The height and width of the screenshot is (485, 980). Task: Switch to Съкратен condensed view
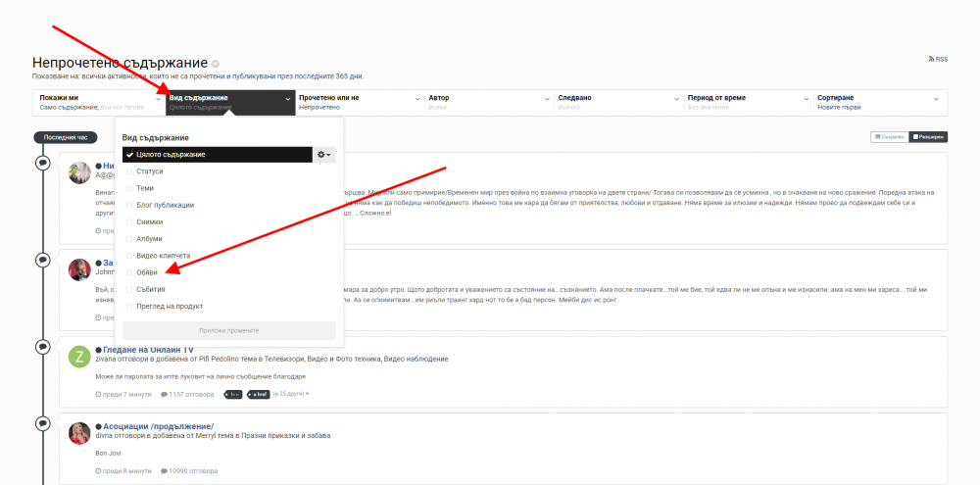(x=890, y=137)
